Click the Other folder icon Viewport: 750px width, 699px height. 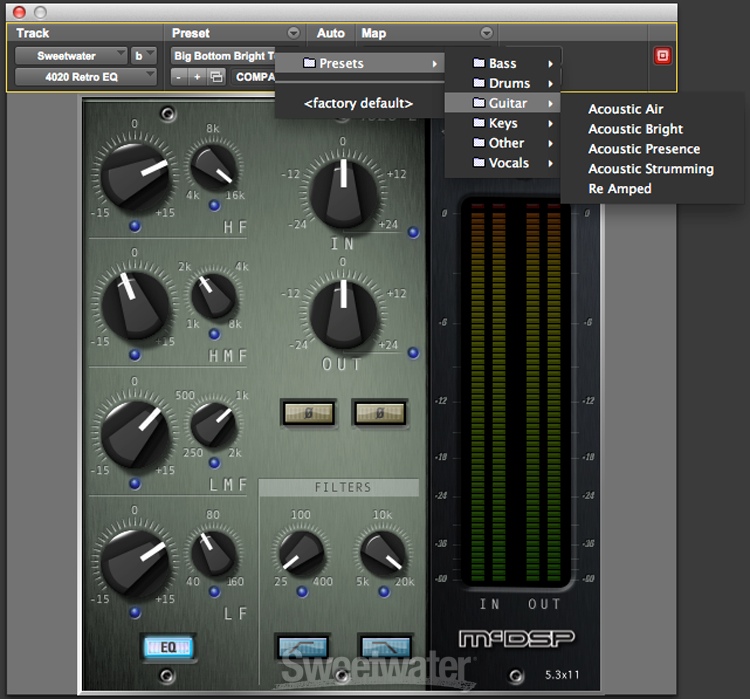(x=479, y=143)
